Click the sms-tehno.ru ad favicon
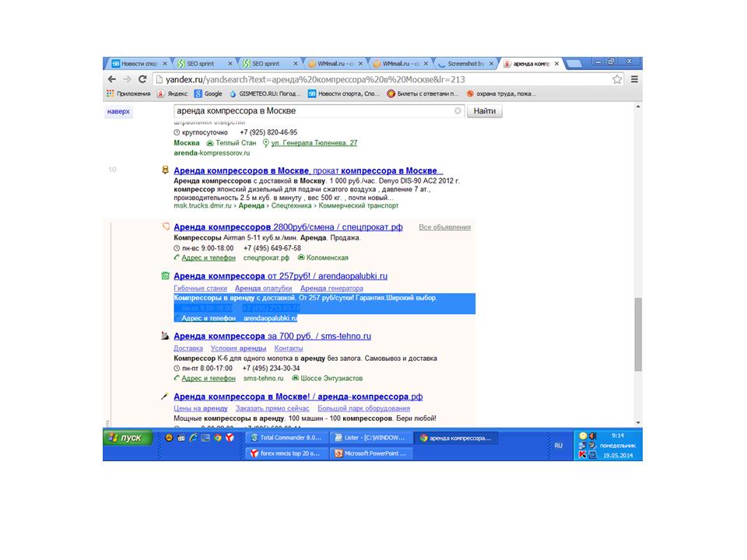This screenshot has height=560, width=747. [x=165, y=336]
